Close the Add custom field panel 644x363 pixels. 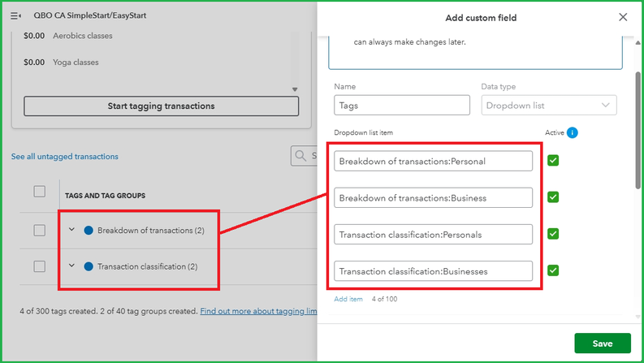(x=623, y=17)
